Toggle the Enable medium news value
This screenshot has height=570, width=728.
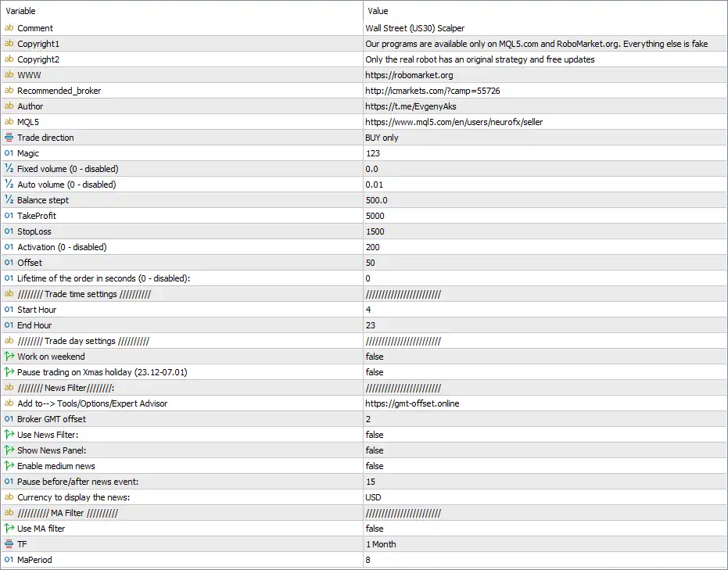click(545, 466)
